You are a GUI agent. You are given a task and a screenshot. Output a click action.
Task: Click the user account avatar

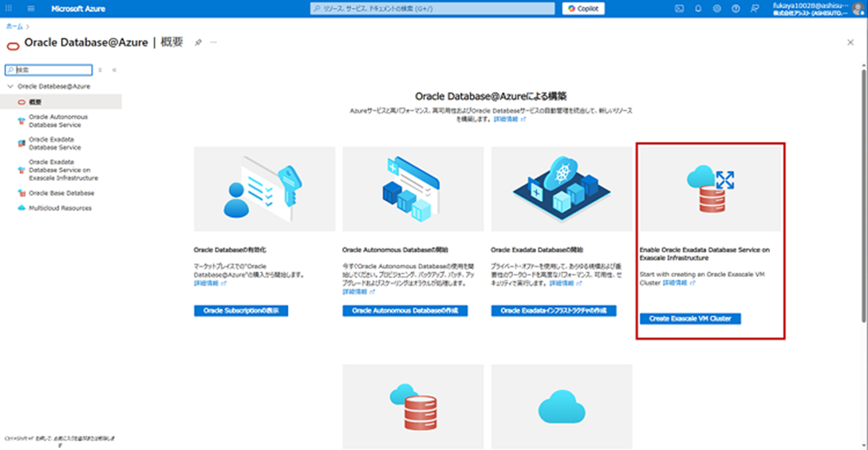(x=857, y=9)
